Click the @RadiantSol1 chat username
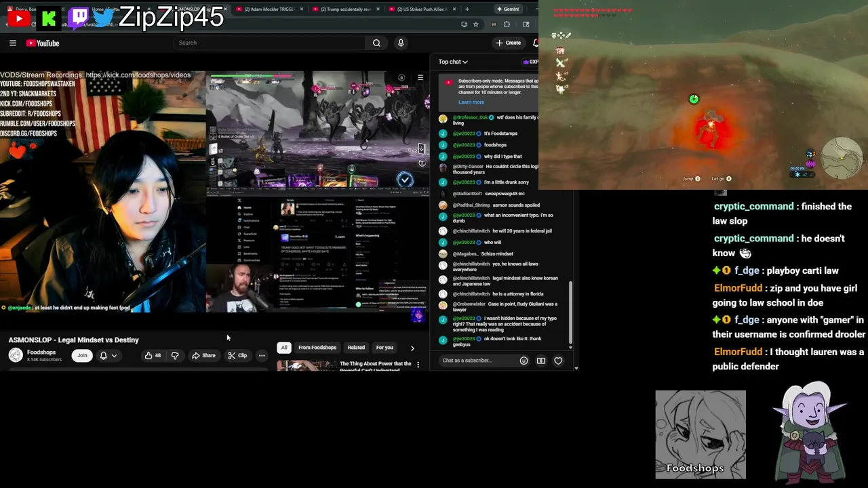Viewport: 868px width, 488px height. pos(467,194)
